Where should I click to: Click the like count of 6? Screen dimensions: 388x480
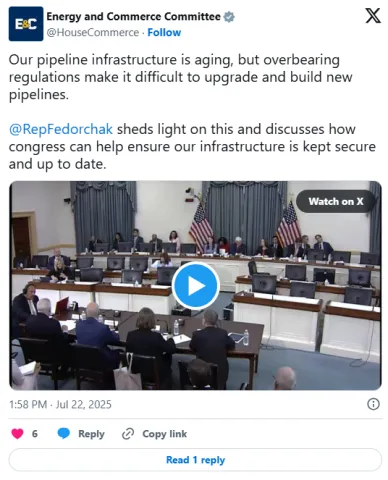tap(35, 434)
